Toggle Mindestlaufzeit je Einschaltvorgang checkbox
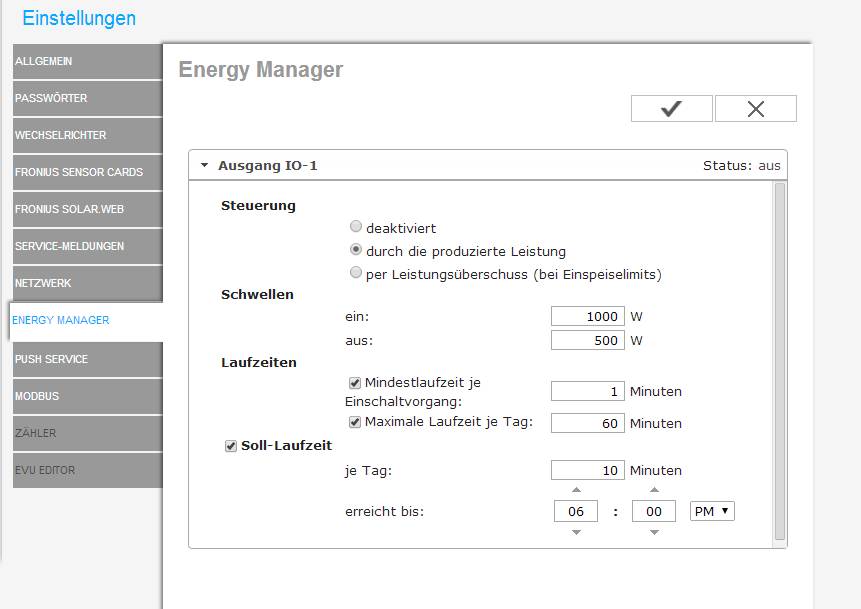861x609 pixels. pyautogui.click(x=355, y=383)
